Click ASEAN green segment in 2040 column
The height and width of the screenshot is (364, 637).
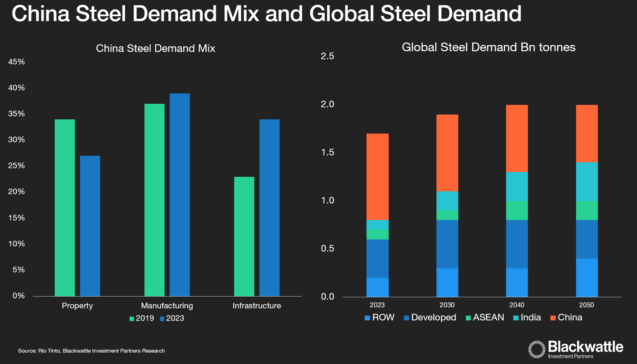coord(517,210)
